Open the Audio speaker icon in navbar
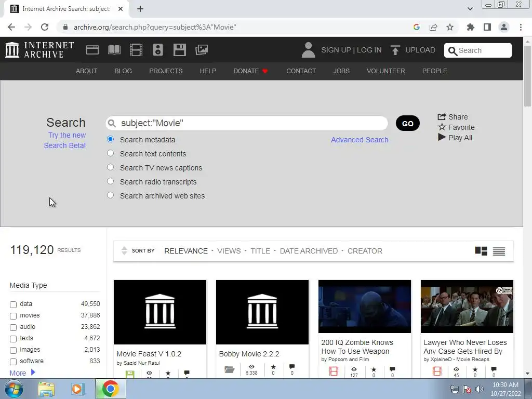 [158, 50]
